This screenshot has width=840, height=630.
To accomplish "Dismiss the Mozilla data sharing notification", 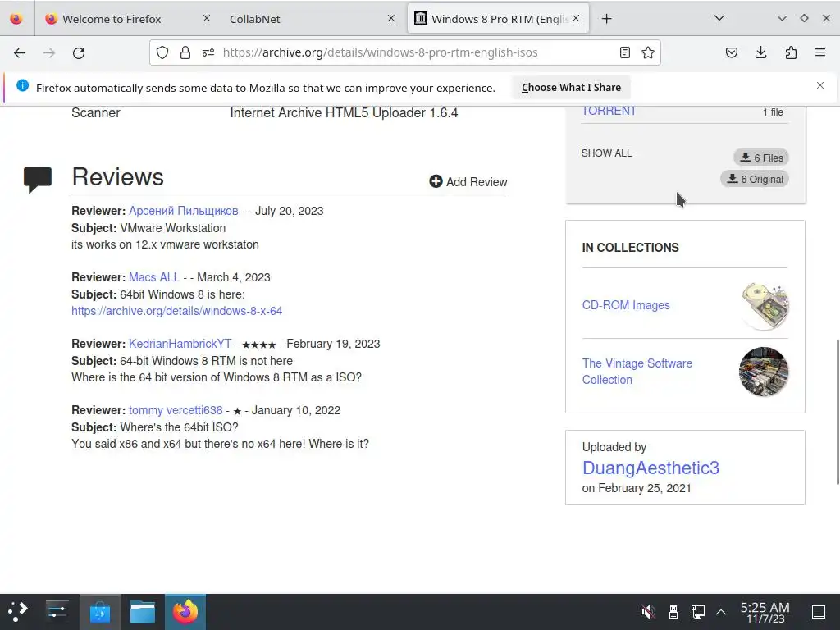I will click(x=820, y=85).
